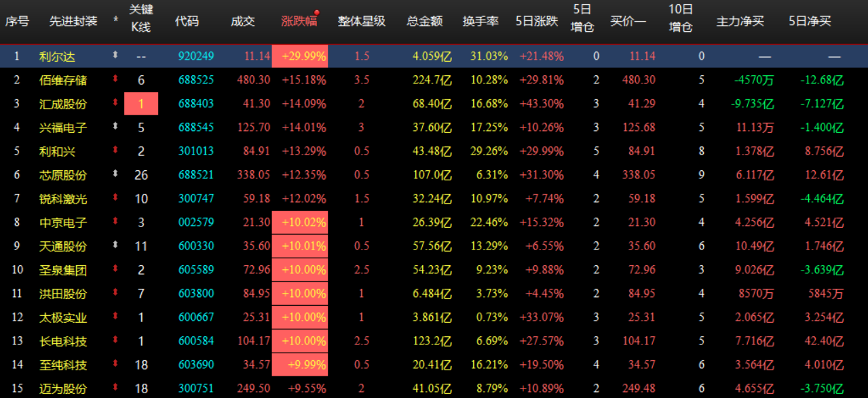This screenshot has width=868, height=398.
Task: Click the marker icon beside 锐科激光
Action: (x=115, y=198)
